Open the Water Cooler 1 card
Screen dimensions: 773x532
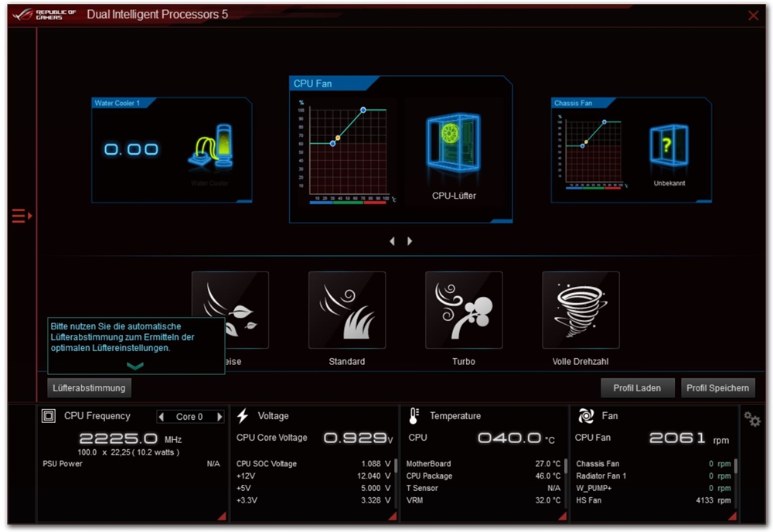pyautogui.click(x=172, y=150)
